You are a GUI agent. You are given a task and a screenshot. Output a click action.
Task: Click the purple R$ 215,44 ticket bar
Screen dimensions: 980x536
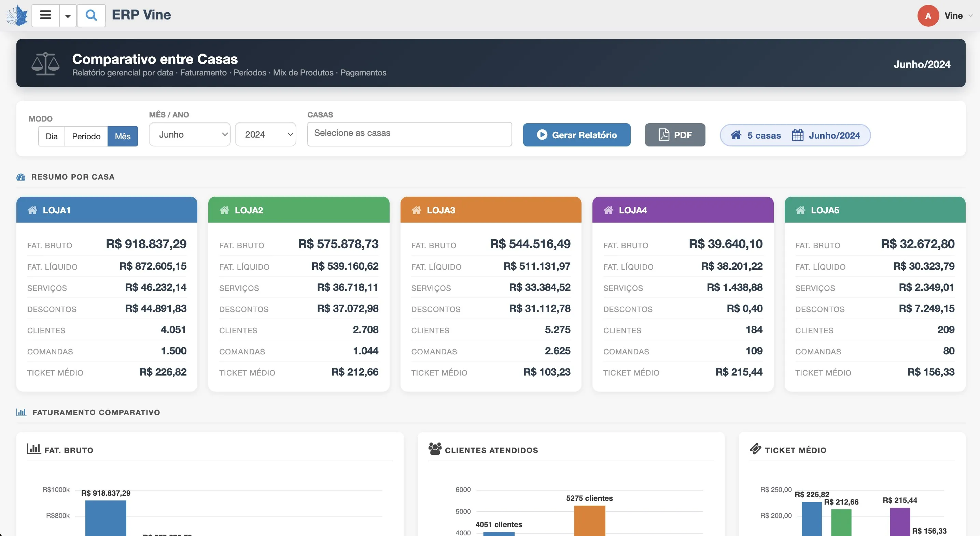pos(900,522)
